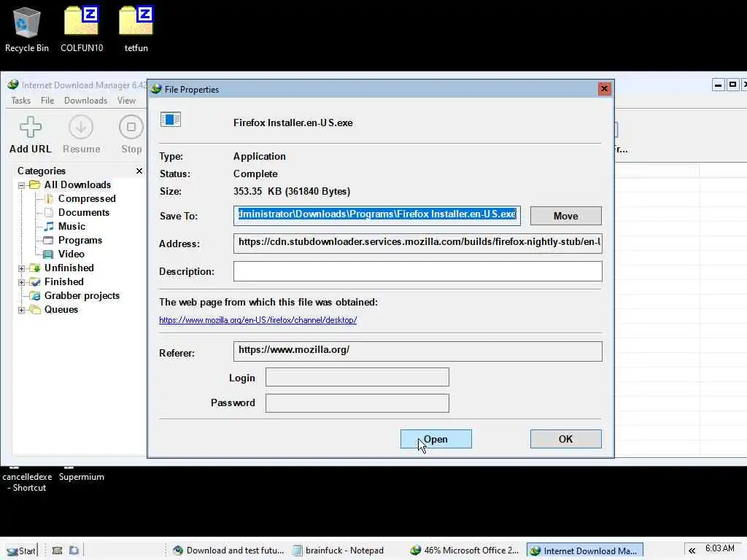
Task: Close the Categories panel
Action: click(139, 171)
